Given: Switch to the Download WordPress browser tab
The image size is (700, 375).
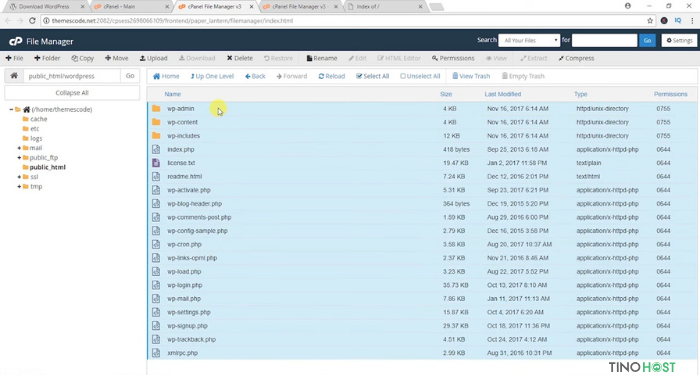Looking at the screenshot, I should (44, 7).
